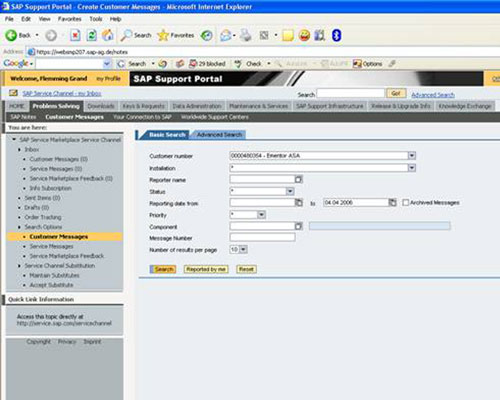This screenshot has height=400, width=500.
Task: Open Number of results per page dropdown
Action: [243, 249]
